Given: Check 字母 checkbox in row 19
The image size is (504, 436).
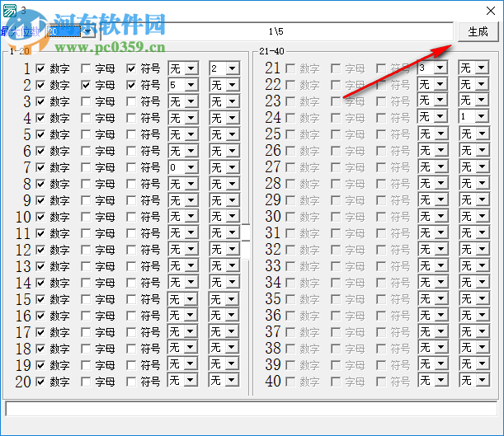Looking at the screenshot, I should tap(86, 365).
